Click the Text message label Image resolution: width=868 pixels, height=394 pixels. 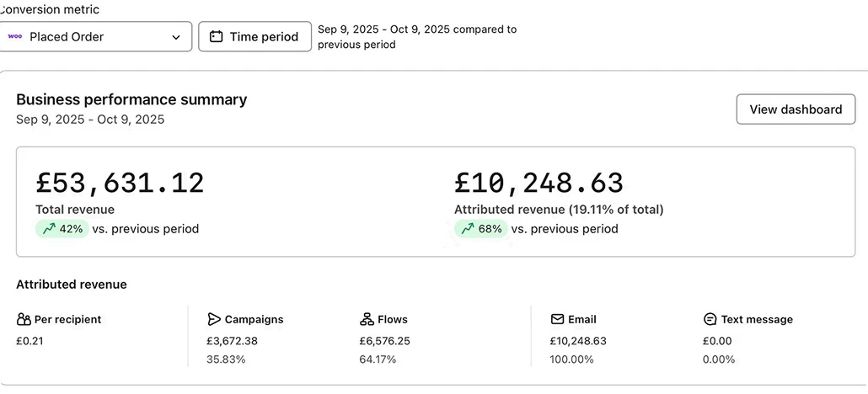[757, 320]
